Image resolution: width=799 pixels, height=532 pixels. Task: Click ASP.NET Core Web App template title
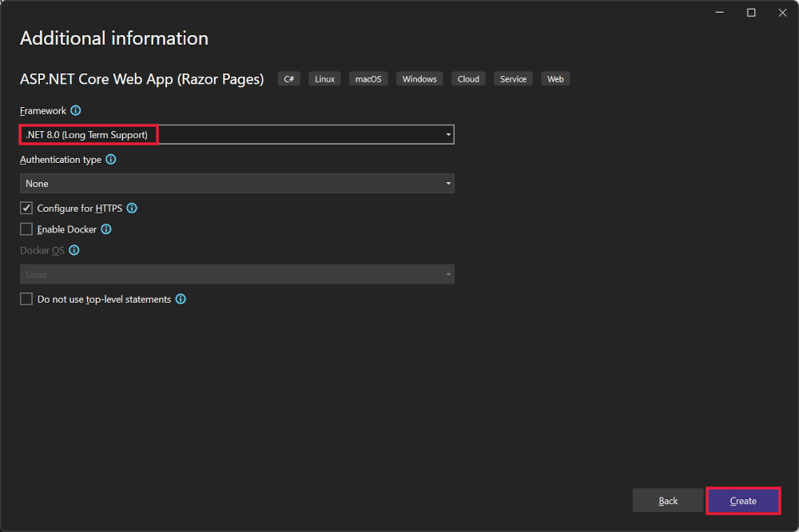[141, 79]
